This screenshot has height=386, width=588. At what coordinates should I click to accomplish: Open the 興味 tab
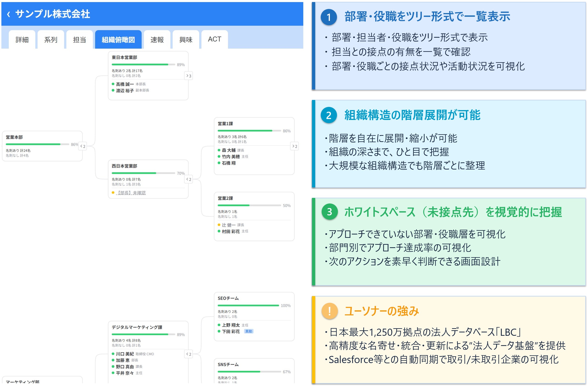coord(186,39)
